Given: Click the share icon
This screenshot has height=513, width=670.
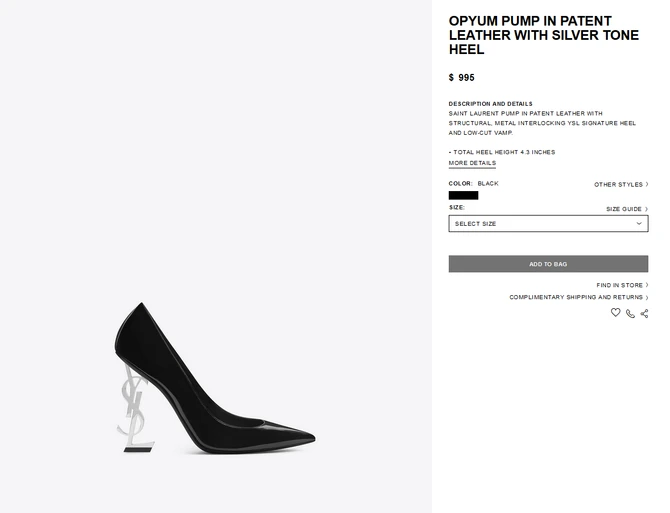Looking at the screenshot, I should 644,313.
